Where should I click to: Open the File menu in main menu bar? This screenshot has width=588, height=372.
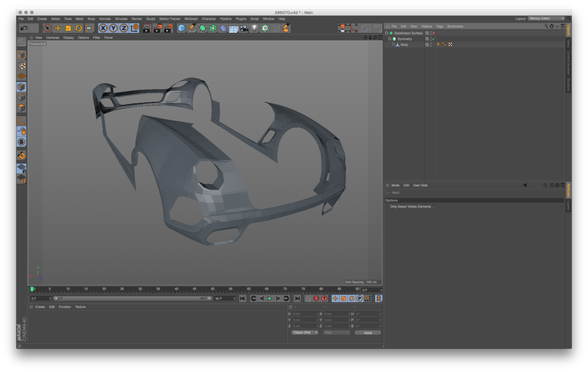click(x=21, y=19)
